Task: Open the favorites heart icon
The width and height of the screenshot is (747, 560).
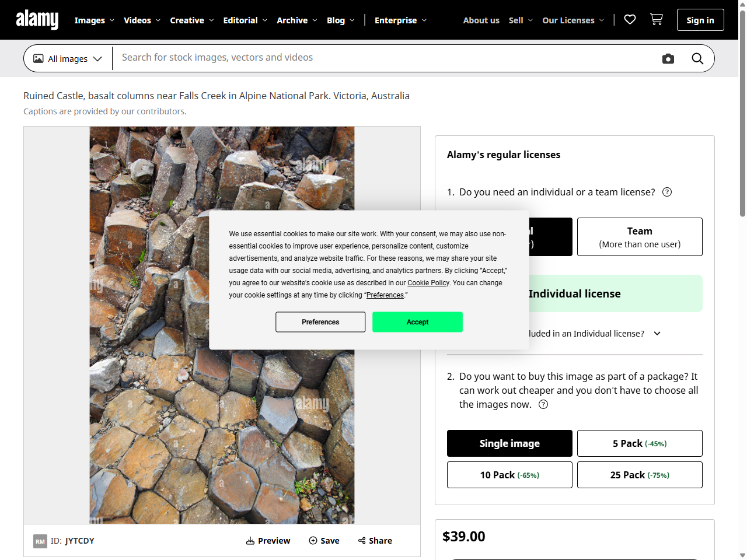Action: [x=630, y=20]
